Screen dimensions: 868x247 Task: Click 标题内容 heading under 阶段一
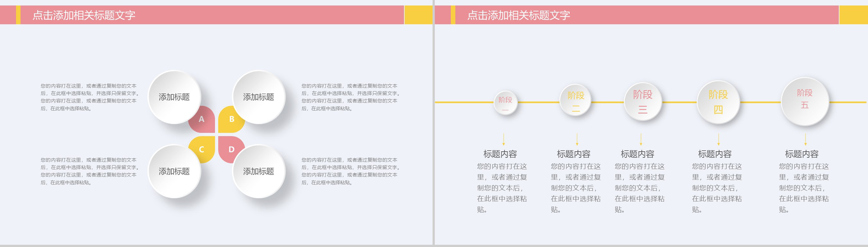point(500,154)
